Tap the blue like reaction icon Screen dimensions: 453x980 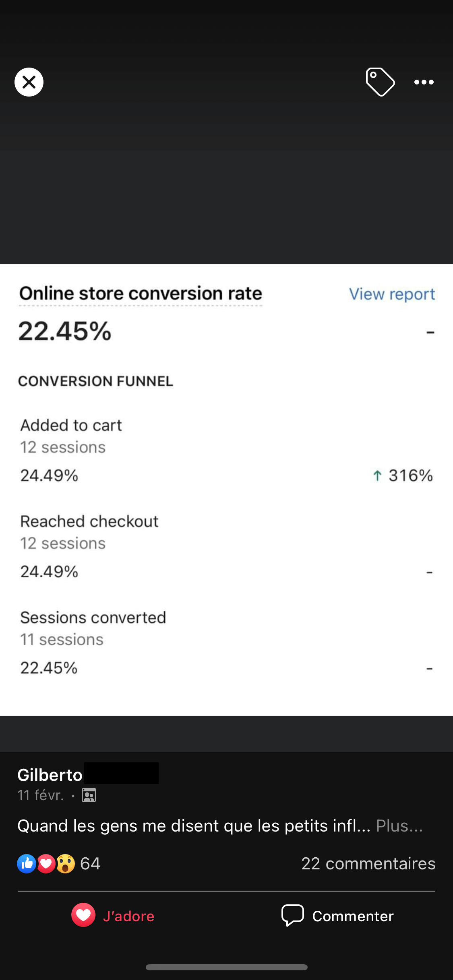[27, 864]
